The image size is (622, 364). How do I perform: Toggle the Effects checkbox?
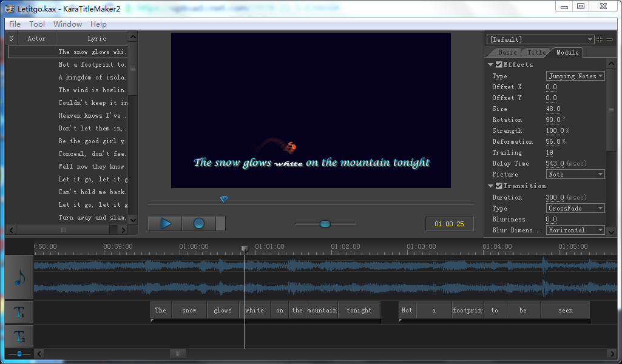click(x=499, y=64)
